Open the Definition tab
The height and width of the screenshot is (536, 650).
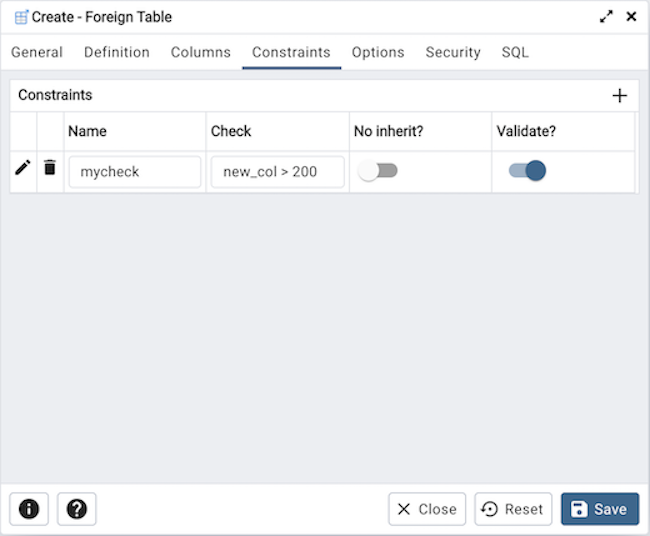pyautogui.click(x=117, y=52)
